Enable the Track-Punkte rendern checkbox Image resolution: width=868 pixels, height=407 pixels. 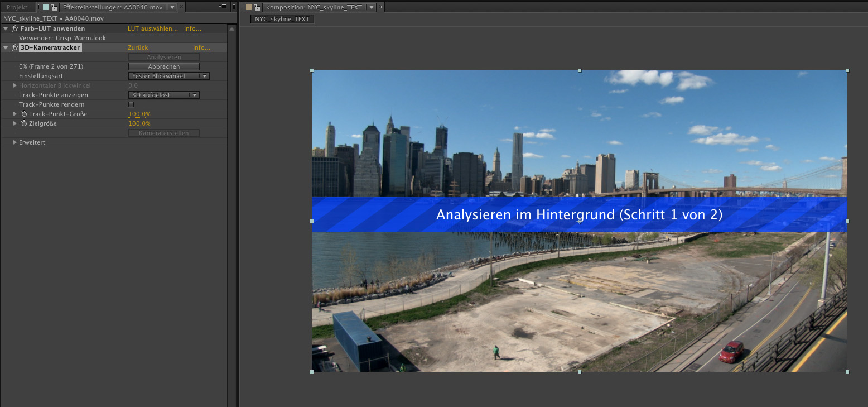pos(131,104)
